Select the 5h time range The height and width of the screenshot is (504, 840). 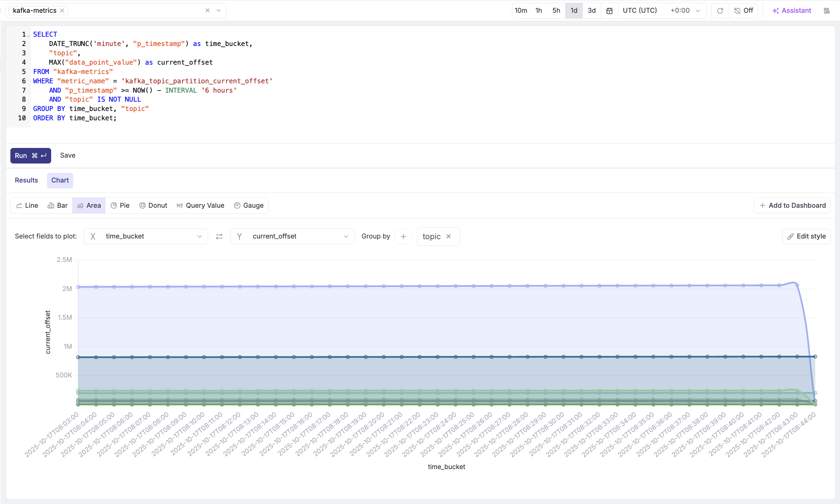(x=556, y=11)
